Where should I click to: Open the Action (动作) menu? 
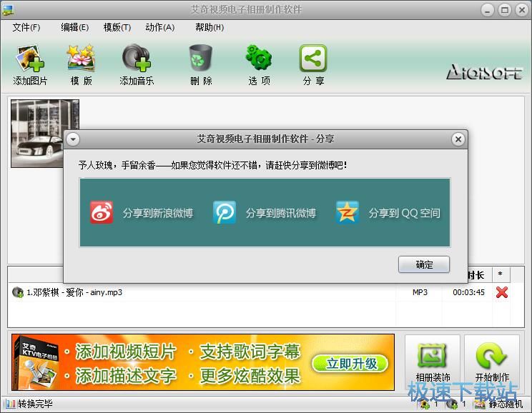(x=160, y=27)
